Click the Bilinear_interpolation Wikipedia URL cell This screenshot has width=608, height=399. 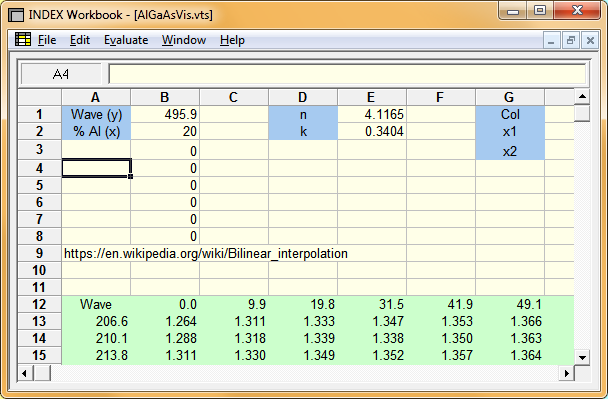click(206, 253)
